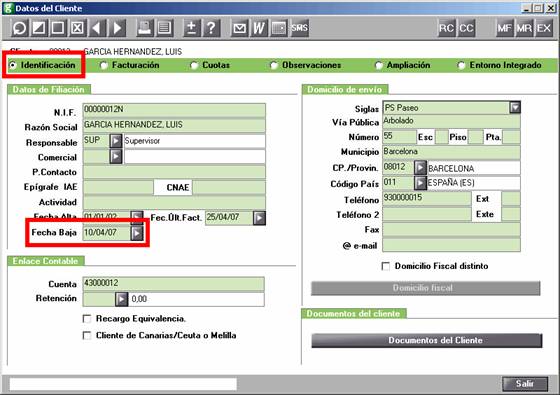Click the Fax input field
Viewport: 560px width, 395px height.
pyautogui.click(x=451, y=230)
